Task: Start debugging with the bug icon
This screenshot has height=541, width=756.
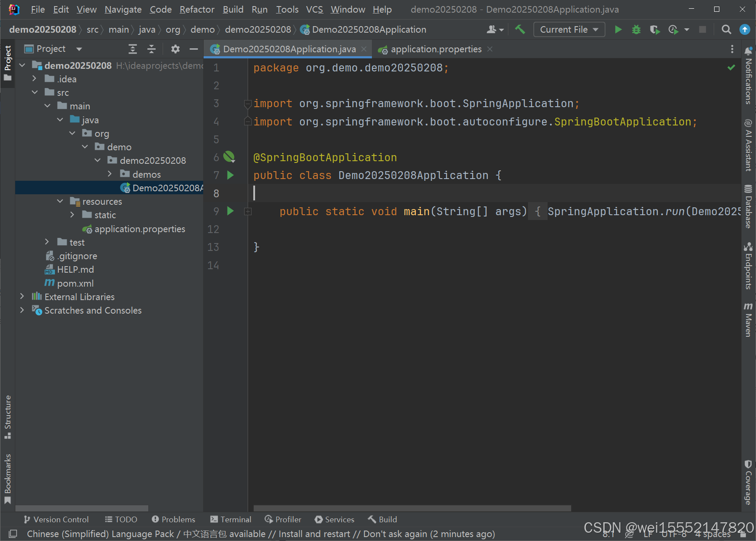Action: pyautogui.click(x=636, y=29)
